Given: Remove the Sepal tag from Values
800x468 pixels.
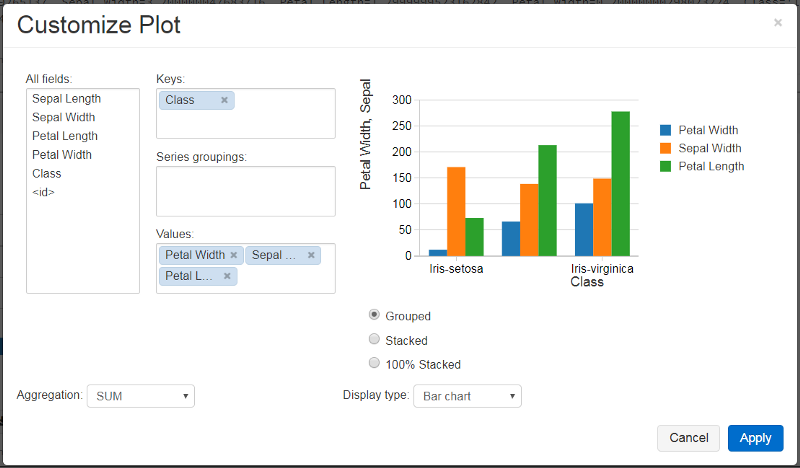Looking at the screenshot, I should click(311, 255).
